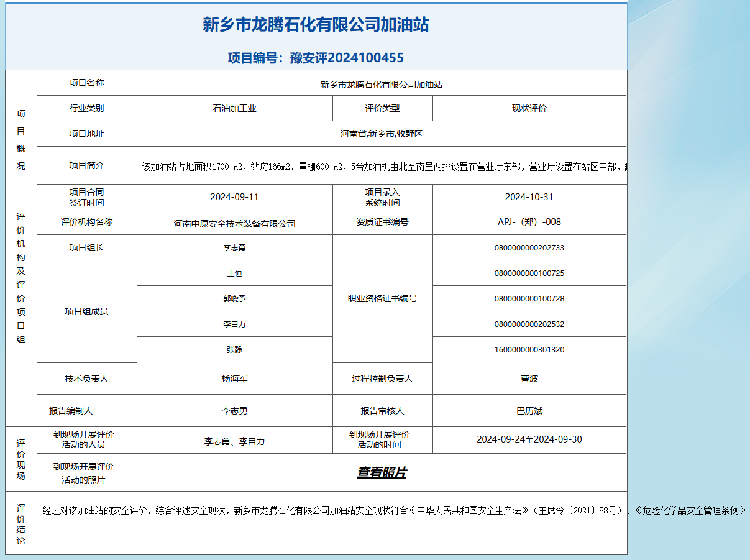The width and height of the screenshot is (750, 560).
Task: Click the 评价机构及评价项目组 section header
Action: pos(21,277)
